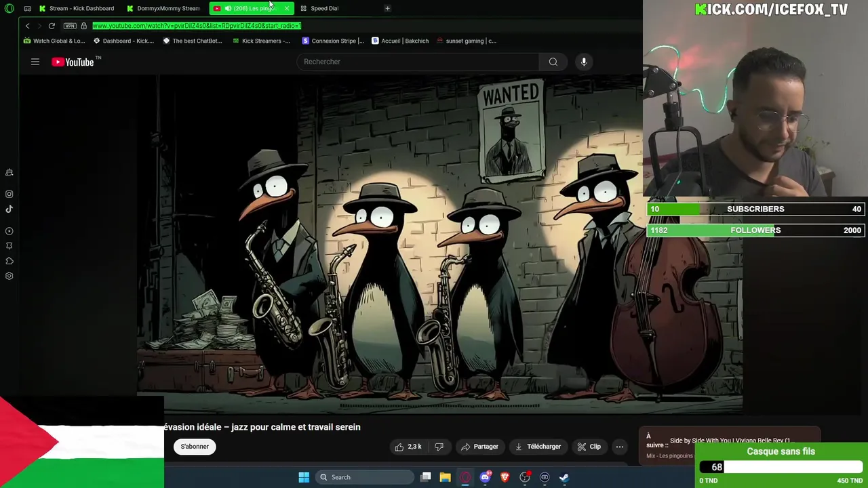Submit search with the magnifier button
The image size is (868, 488).
tap(553, 62)
